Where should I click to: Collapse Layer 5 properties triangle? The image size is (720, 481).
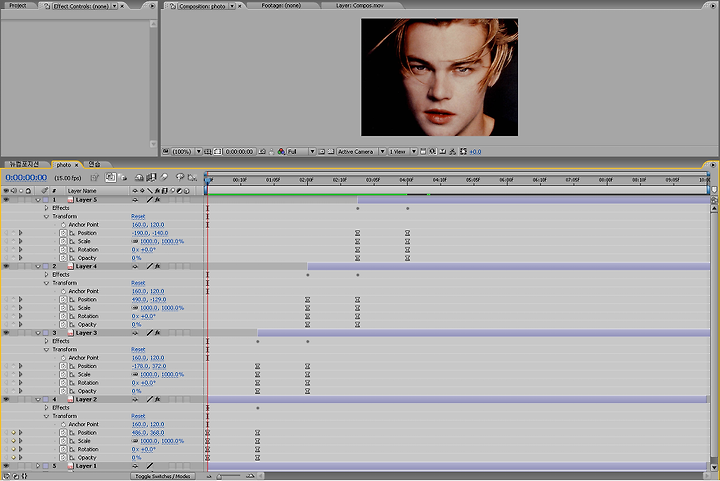pyautogui.click(x=38, y=200)
